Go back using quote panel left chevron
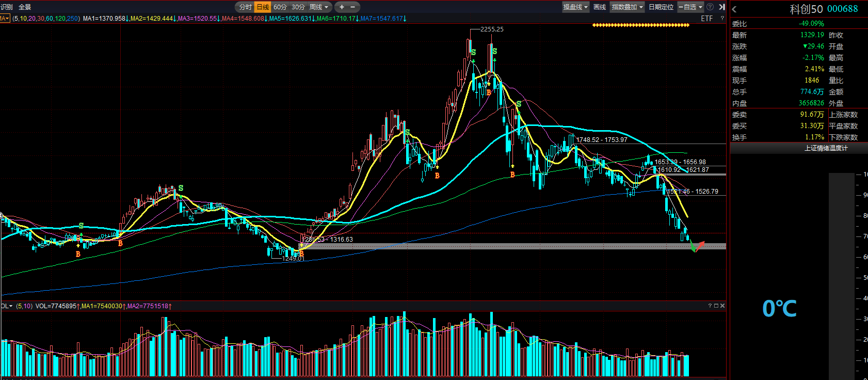The image size is (868, 380). (734, 9)
